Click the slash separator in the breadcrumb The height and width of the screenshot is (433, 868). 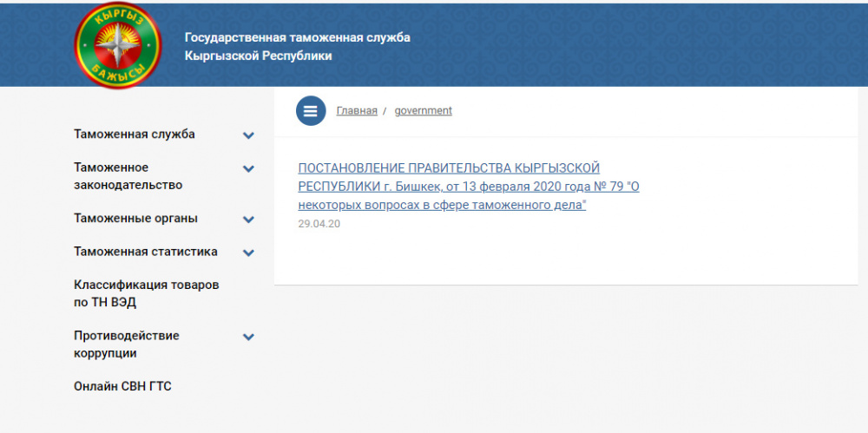pyautogui.click(x=385, y=111)
